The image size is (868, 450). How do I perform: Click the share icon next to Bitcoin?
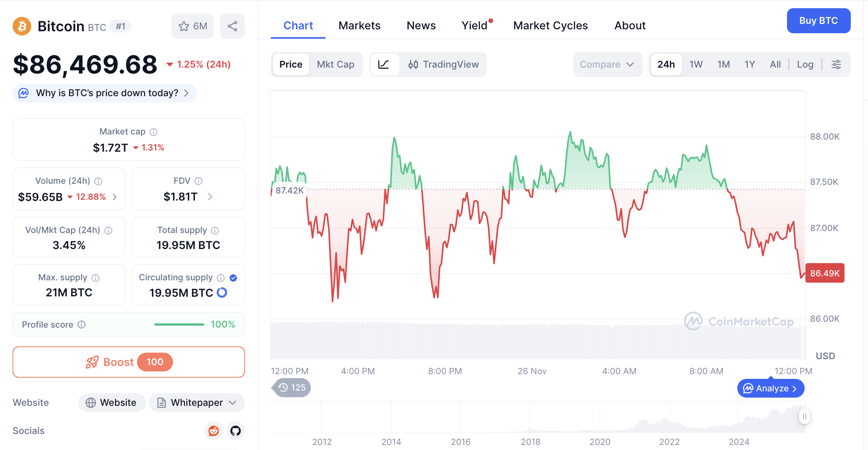(x=232, y=26)
